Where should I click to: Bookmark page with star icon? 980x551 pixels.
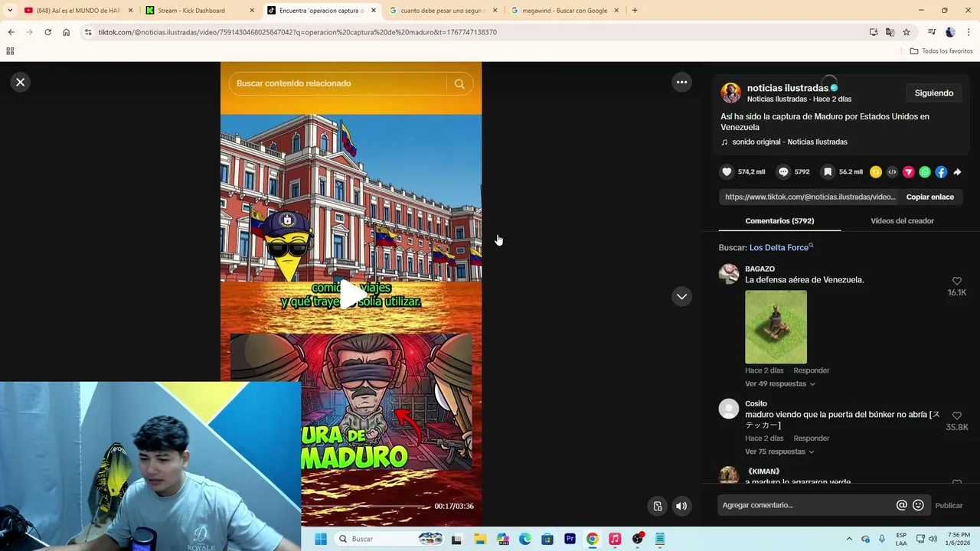click(906, 32)
